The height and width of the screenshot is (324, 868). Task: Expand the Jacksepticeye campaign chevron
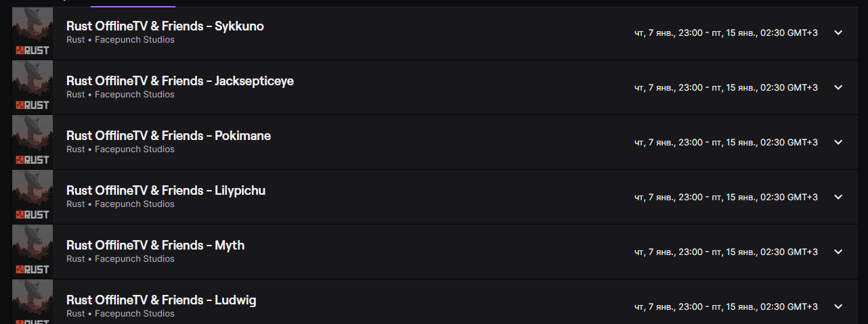pyautogui.click(x=838, y=87)
